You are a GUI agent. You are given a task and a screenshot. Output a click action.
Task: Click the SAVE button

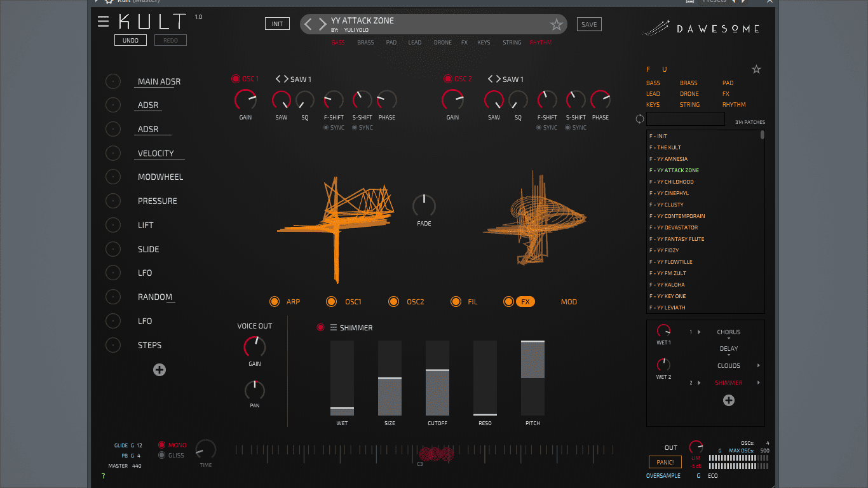589,24
